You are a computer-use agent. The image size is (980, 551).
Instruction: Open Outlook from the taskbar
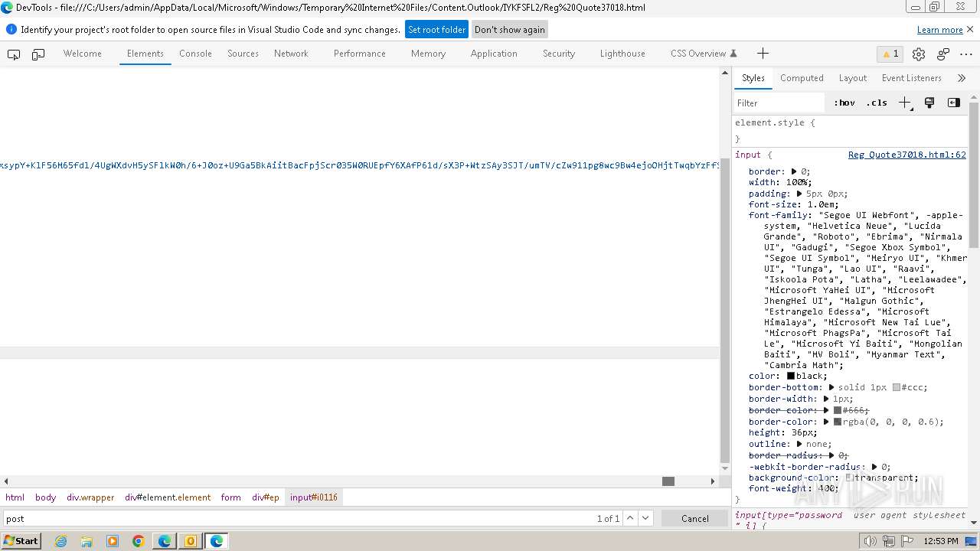pyautogui.click(x=190, y=541)
